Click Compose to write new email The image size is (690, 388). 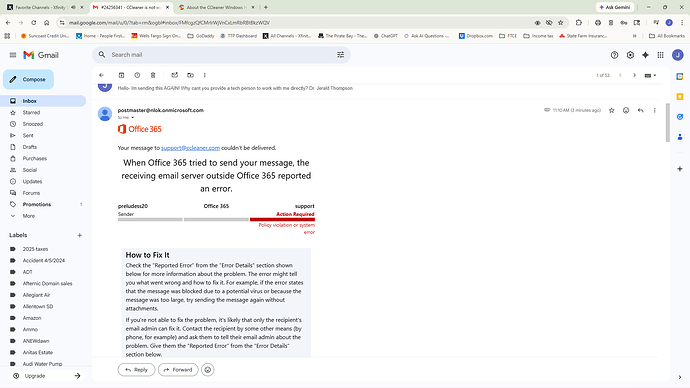click(x=29, y=80)
